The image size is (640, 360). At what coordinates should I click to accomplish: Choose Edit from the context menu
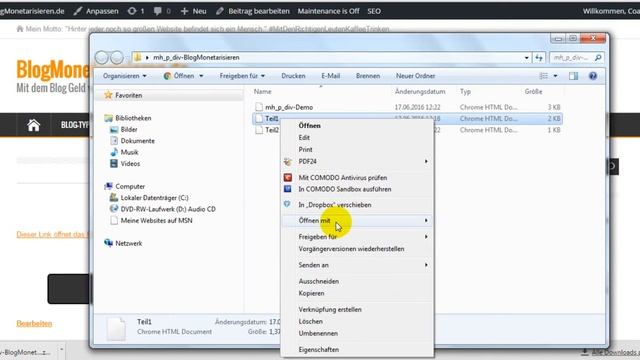click(x=304, y=138)
